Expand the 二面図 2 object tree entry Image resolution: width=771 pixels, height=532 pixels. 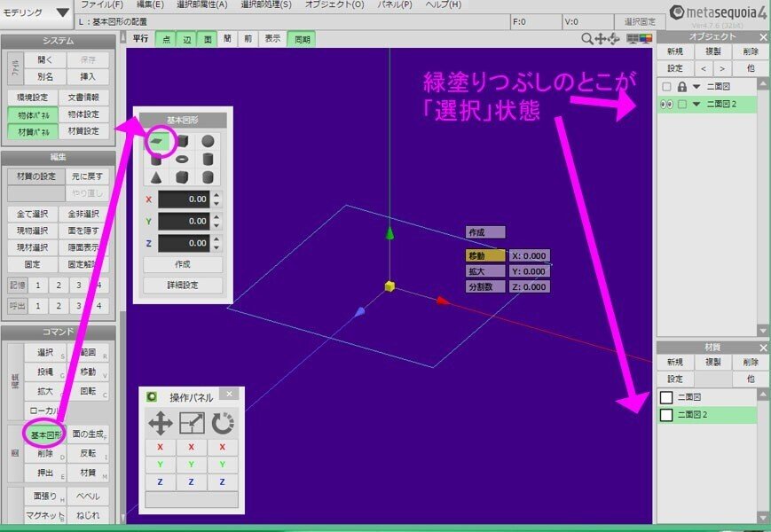(696, 104)
